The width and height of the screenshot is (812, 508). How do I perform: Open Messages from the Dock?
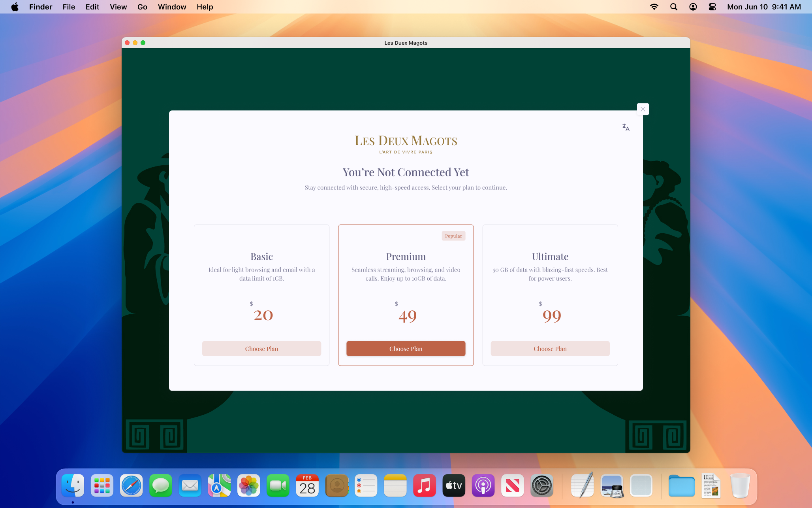coord(161,485)
